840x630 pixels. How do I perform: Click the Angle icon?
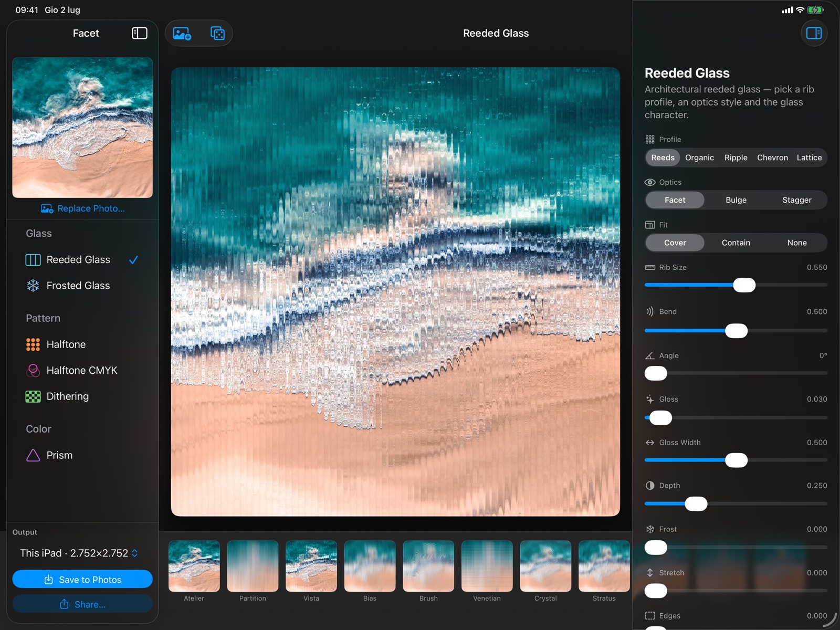pos(650,355)
